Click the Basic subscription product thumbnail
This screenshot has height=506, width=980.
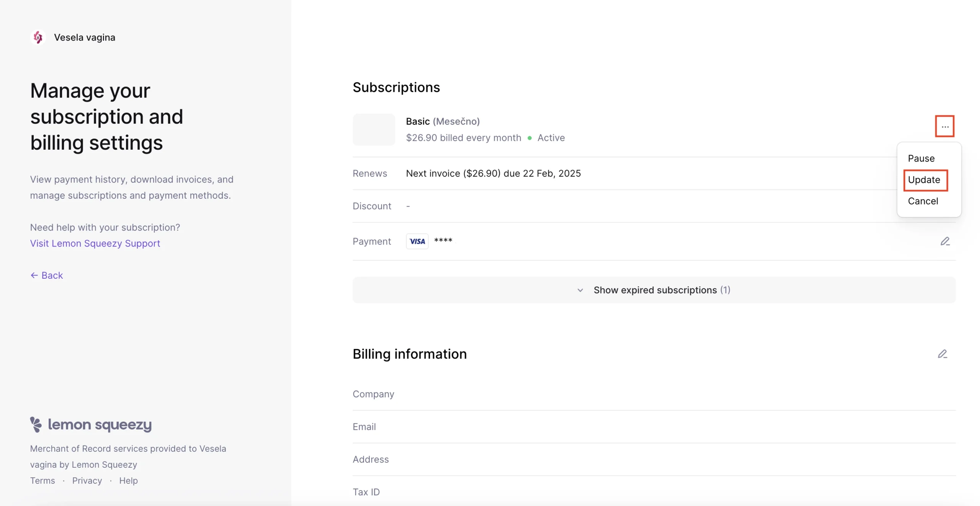point(374,129)
